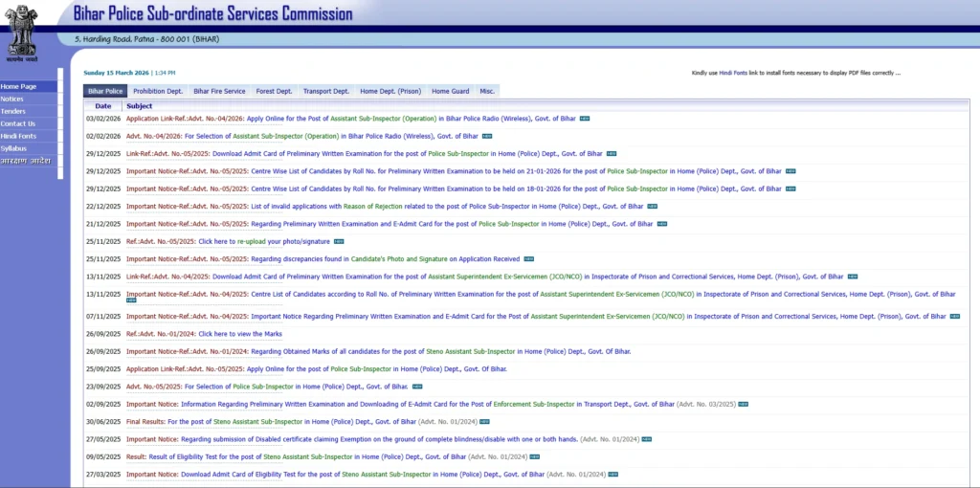Open the 21/12/2025 Preliminary Exam and E-Admit Card notice
Image resolution: width=980 pixels, height=488 pixels.
[390, 224]
